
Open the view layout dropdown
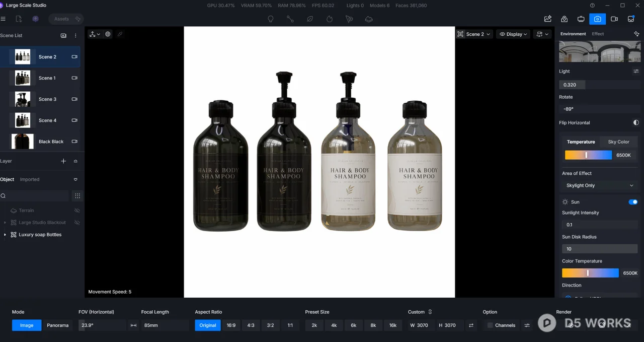point(542,34)
